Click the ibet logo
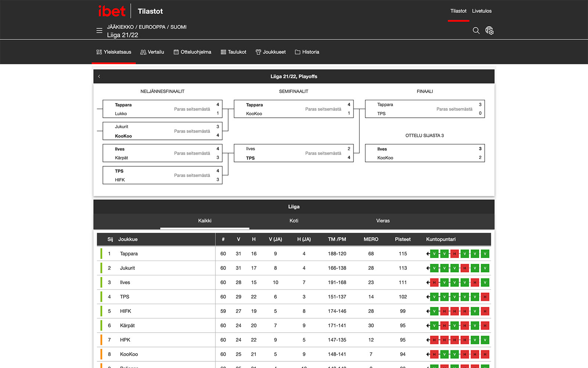This screenshot has width=588, height=368. click(x=112, y=11)
